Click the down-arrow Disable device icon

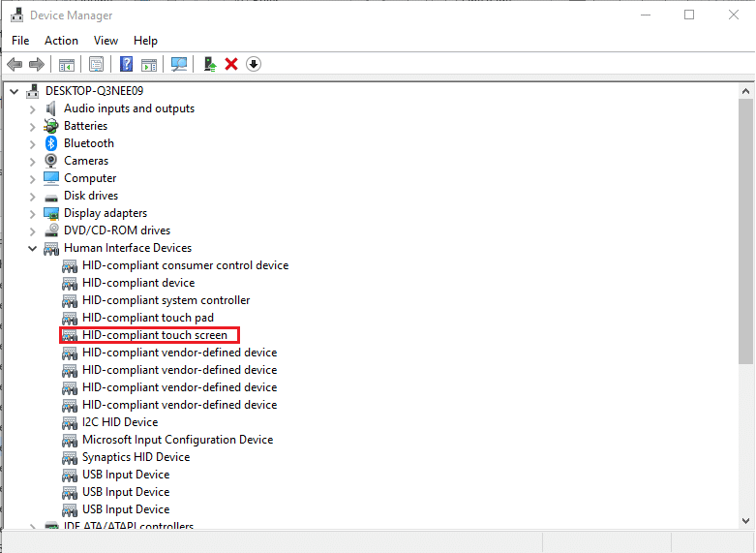254,64
